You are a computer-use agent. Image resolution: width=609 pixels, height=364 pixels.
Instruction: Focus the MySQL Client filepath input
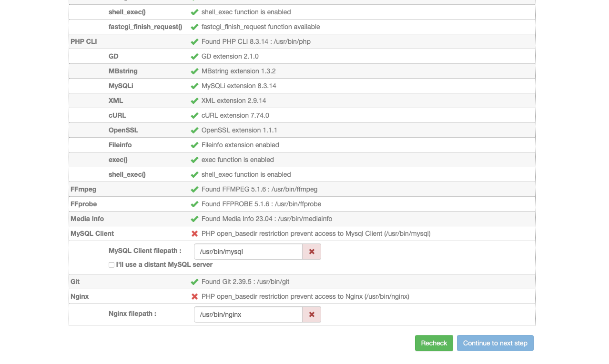[248, 252]
